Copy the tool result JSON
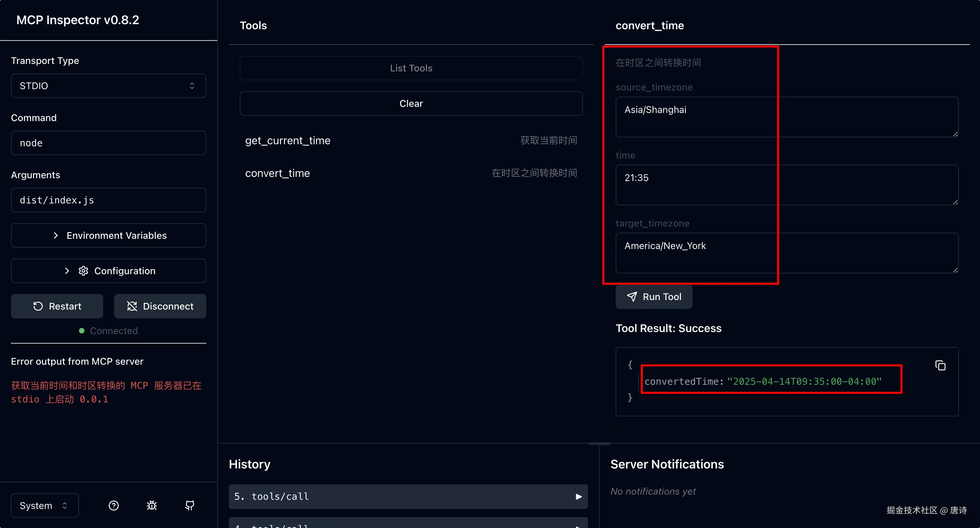980x528 pixels. click(940, 365)
